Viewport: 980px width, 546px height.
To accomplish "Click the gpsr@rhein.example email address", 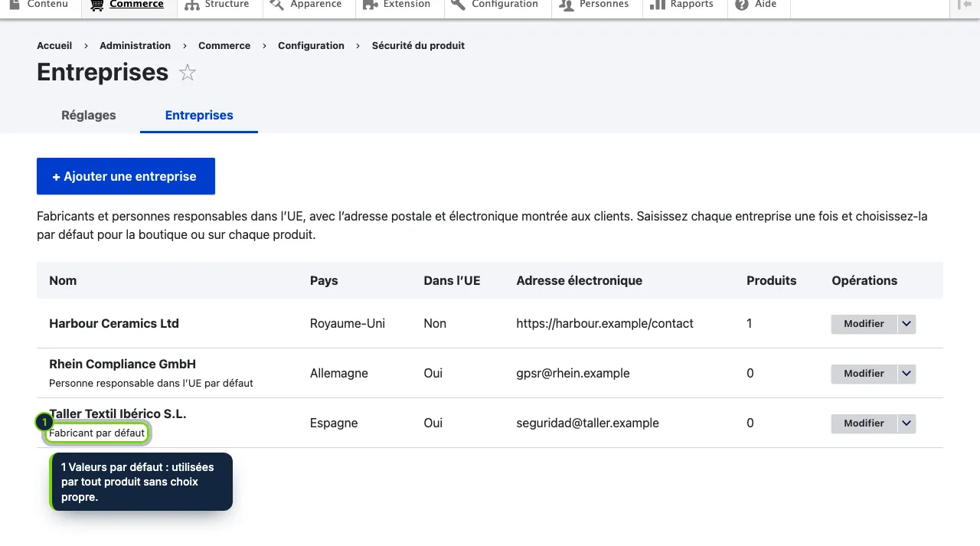I will click(573, 374).
